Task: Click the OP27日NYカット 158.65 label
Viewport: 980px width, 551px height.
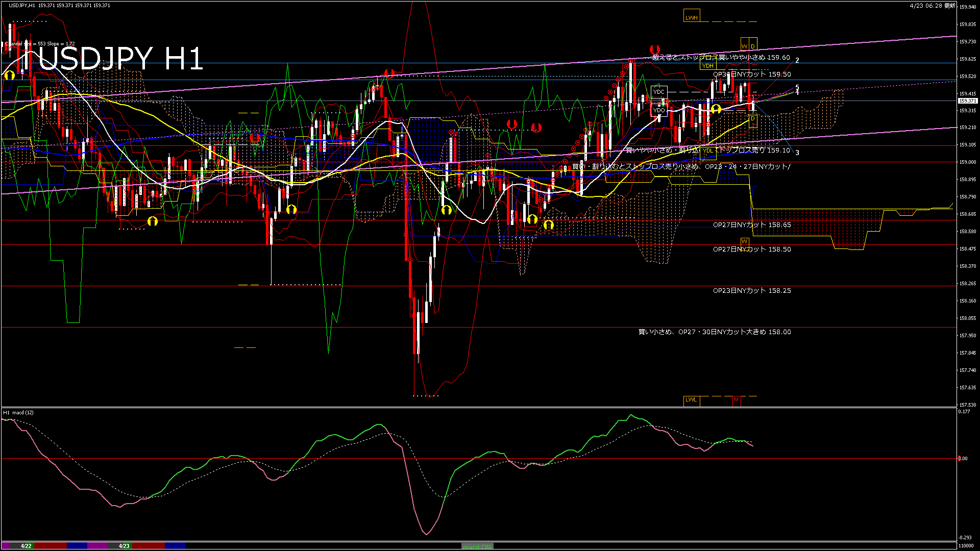Action: 752,225
